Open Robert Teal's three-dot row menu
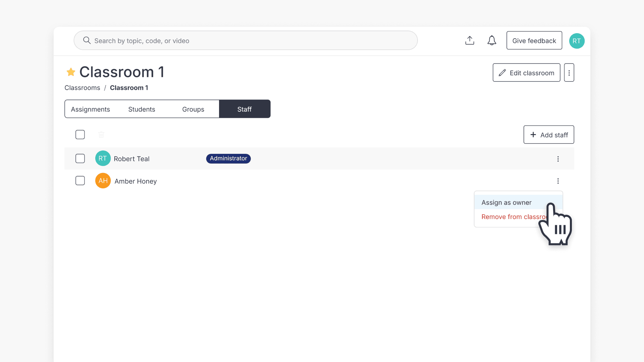The height and width of the screenshot is (362, 644). (x=558, y=159)
